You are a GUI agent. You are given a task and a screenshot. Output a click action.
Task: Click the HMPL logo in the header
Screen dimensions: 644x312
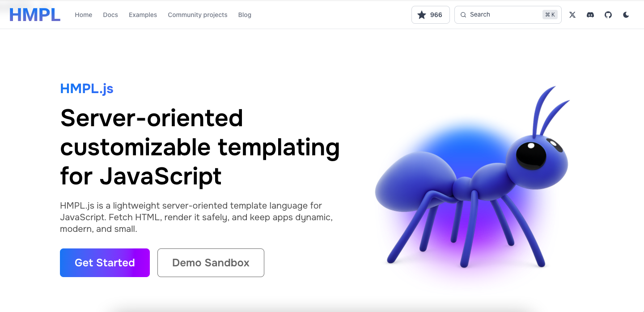pos(35,15)
